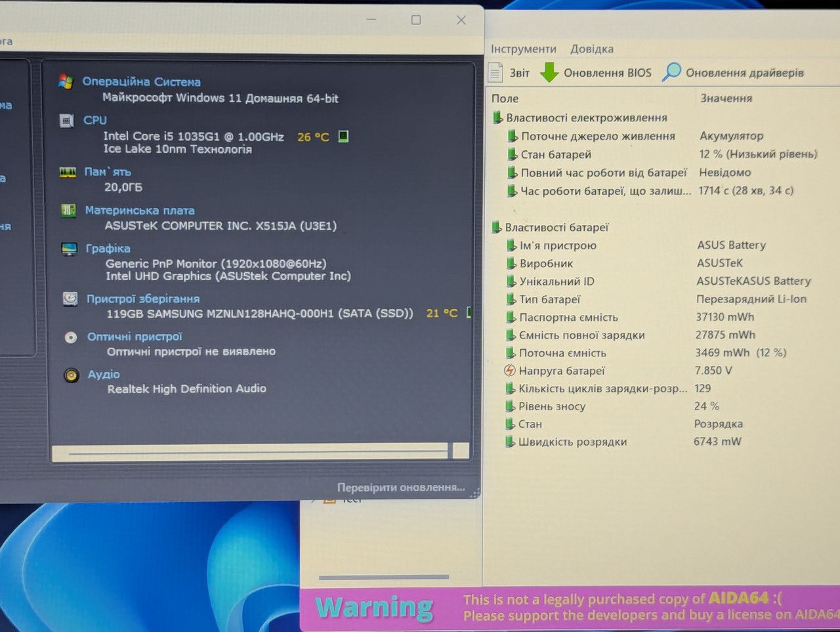This screenshot has width=840, height=632.
Task: Click the Материнська плата icon in Speccy
Action: coord(68,211)
